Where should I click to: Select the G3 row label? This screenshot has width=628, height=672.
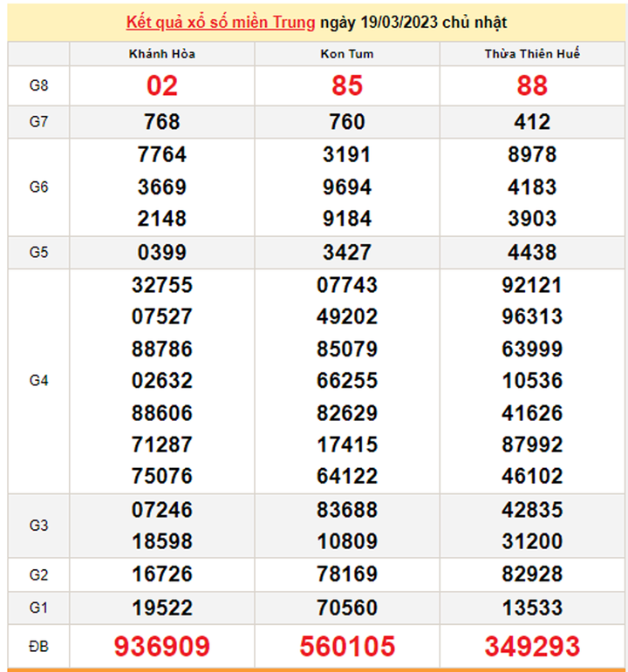[x=38, y=526]
